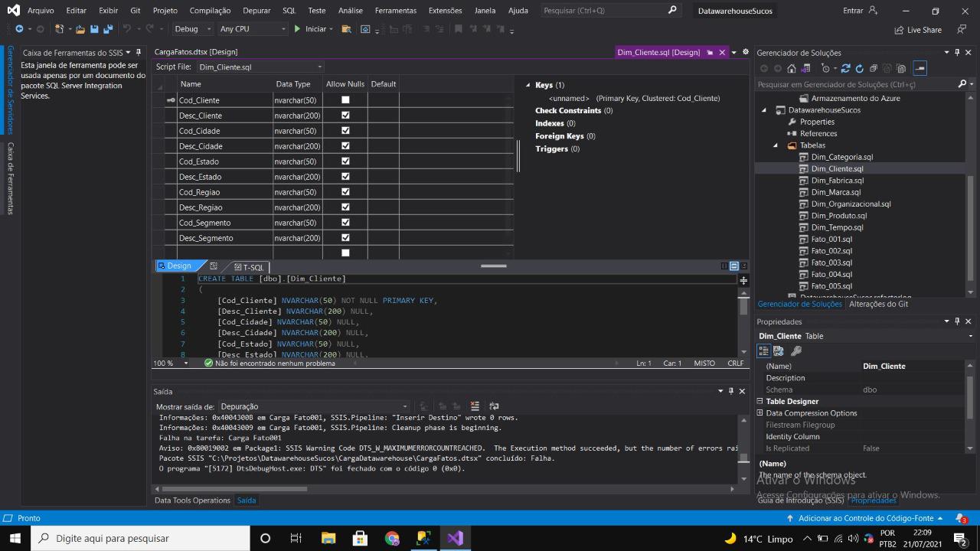The width and height of the screenshot is (980, 551).
Task: Click the property pages wrench icon
Action: coord(796,350)
